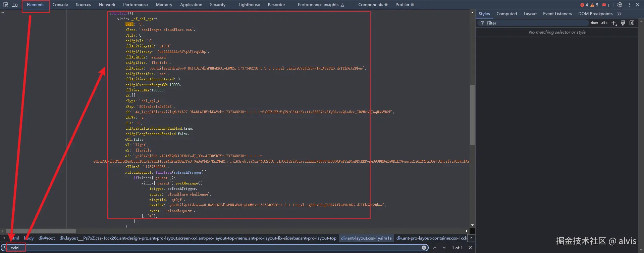
Task: Click the Elements vertical scrollbar thumb
Action: (472, 115)
